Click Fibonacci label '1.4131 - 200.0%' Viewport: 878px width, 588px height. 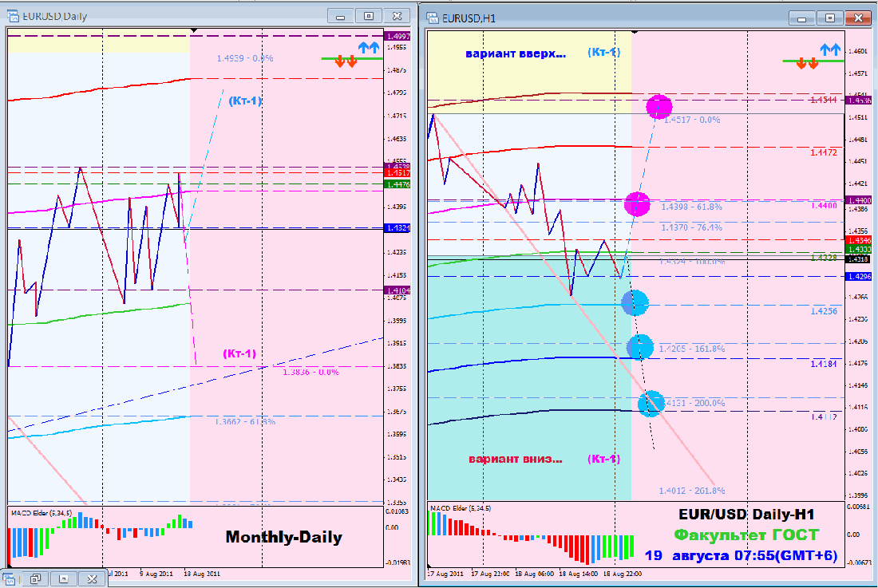(x=694, y=403)
